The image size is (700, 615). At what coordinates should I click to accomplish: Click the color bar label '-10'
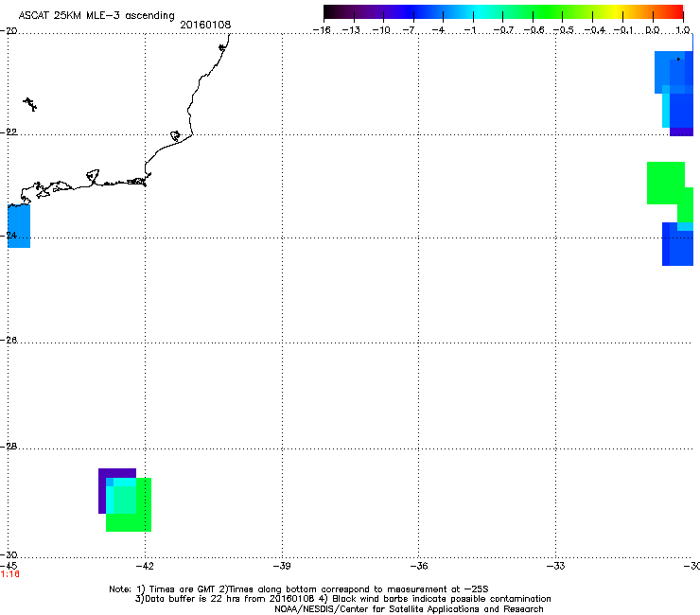[x=381, y=30]
